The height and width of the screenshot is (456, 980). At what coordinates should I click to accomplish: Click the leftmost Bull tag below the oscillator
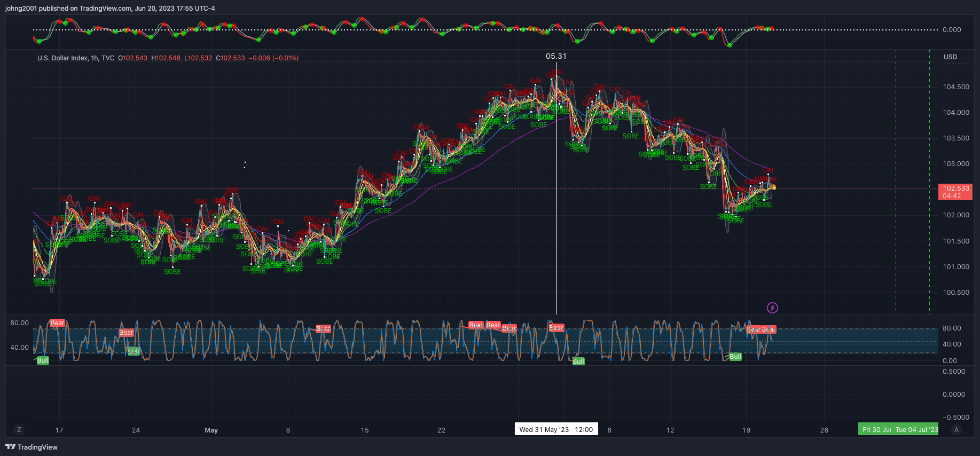[x=43, y=360]
